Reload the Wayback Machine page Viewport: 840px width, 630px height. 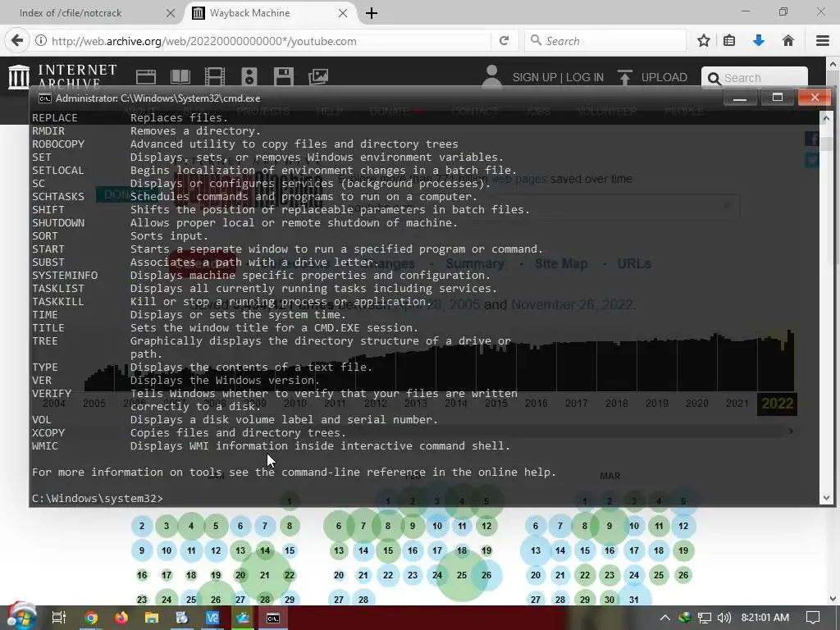click(x=504, y=41)
